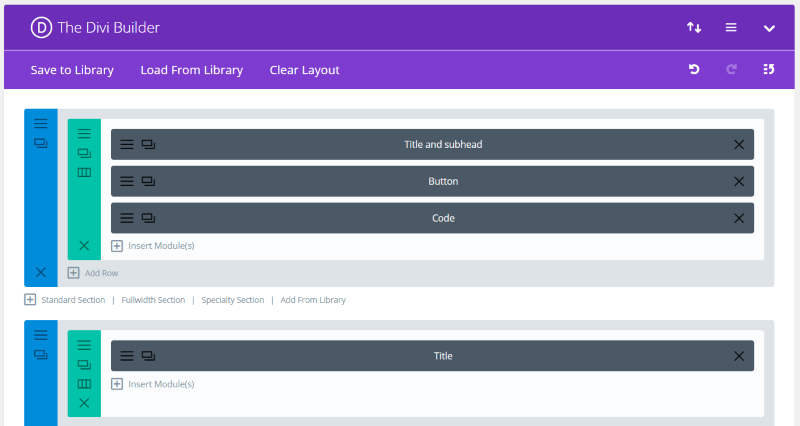Viewport: 800px width, 426px height.
Task: Collapse the Divi Builder panel chevron
Action: click(x=769, y=29)
